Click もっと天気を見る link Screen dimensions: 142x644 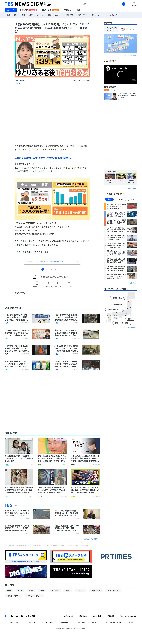[130, 56]
